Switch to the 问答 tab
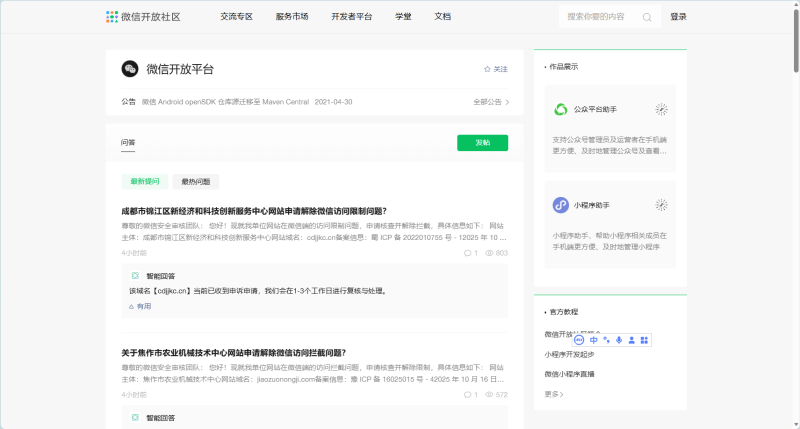 click(128, 143)
